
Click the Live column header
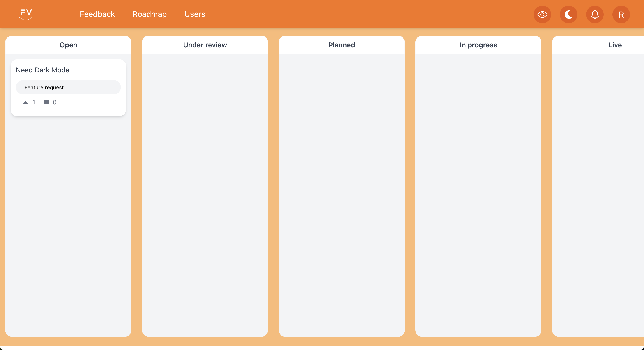615,45
